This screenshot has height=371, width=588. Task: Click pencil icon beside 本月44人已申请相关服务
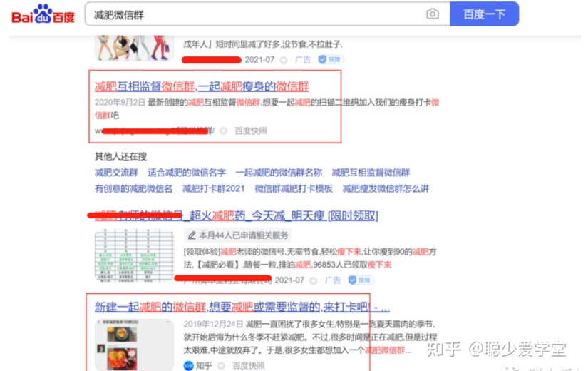[192, 235]
